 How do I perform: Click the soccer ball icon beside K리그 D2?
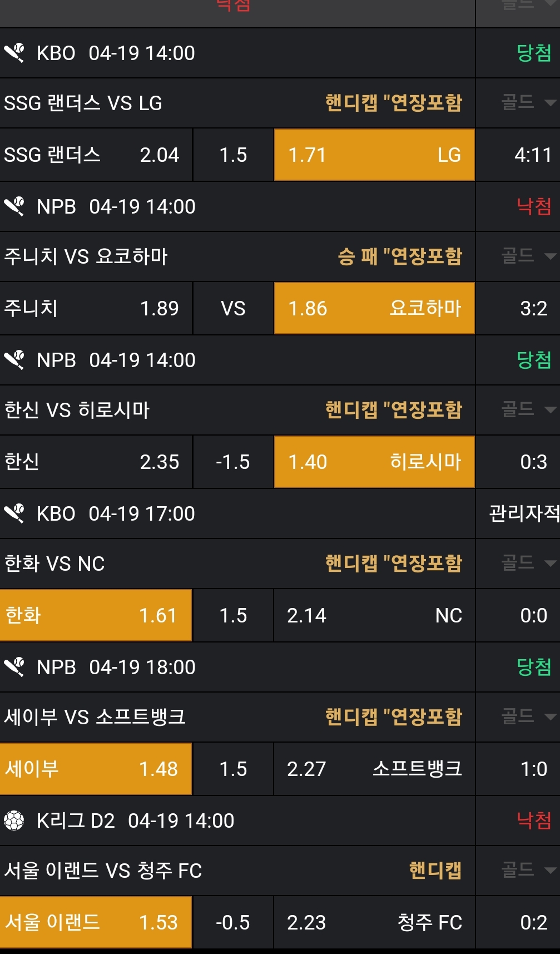(x=14, y=820)
